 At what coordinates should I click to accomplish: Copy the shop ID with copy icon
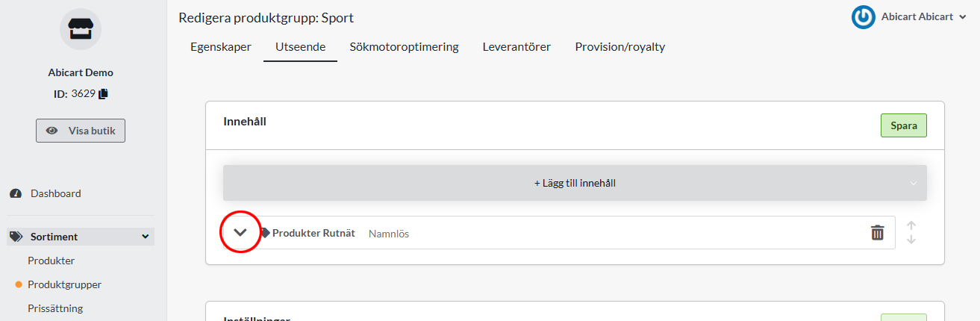[x=104, y=93]
